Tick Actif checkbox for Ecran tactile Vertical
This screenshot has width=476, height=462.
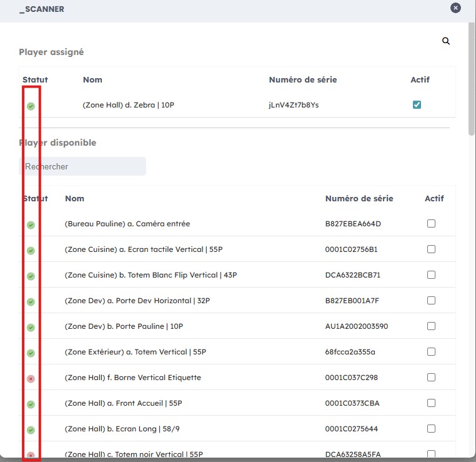431,249
